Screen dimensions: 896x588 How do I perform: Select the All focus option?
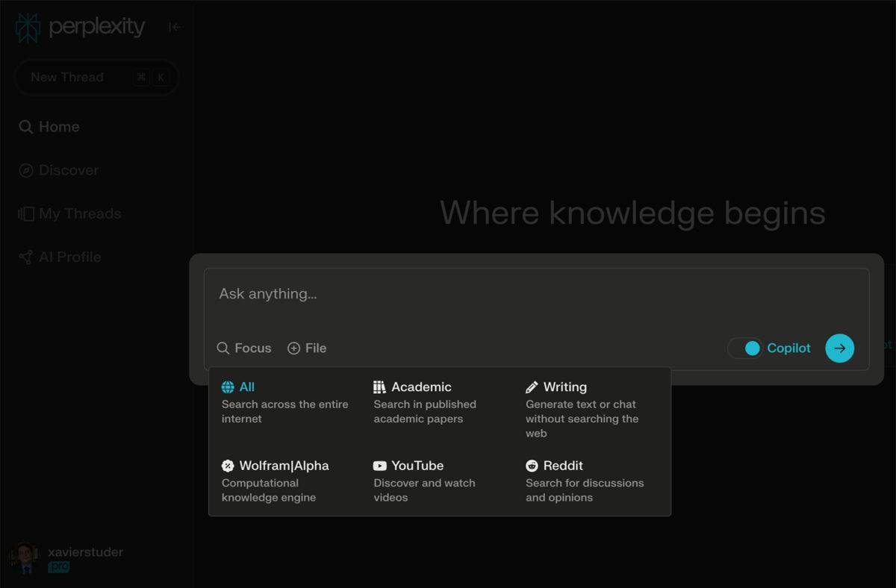point(286,402)
